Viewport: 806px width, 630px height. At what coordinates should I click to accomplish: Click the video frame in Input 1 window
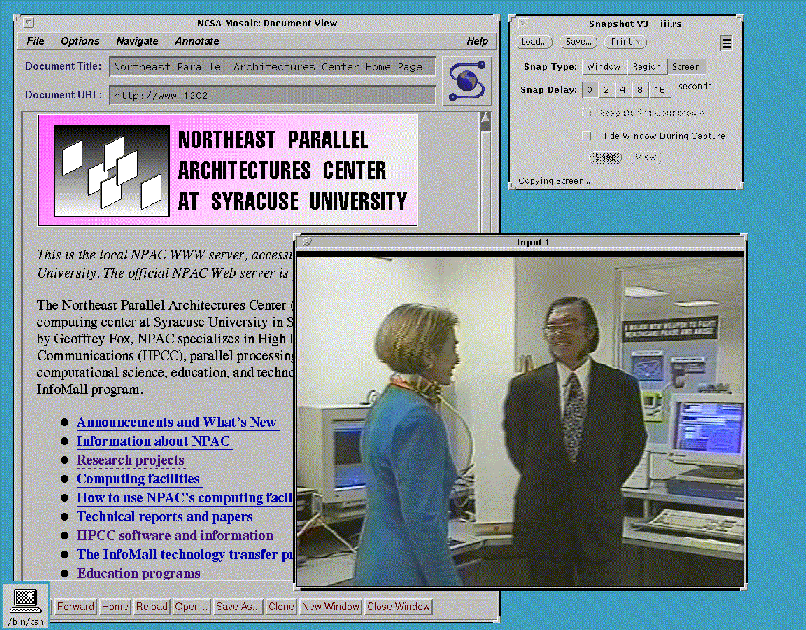coord(521,421)
